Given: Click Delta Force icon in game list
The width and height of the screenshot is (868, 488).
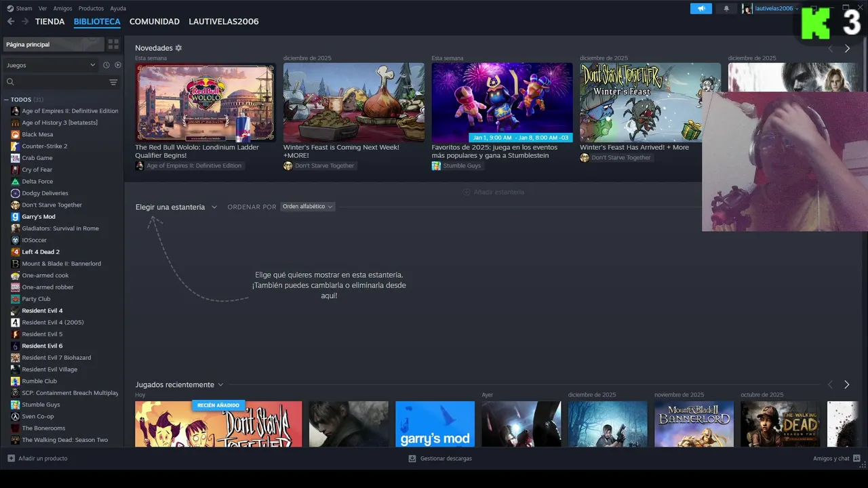Looking at the screenshot, I should [x=15, y=181].
